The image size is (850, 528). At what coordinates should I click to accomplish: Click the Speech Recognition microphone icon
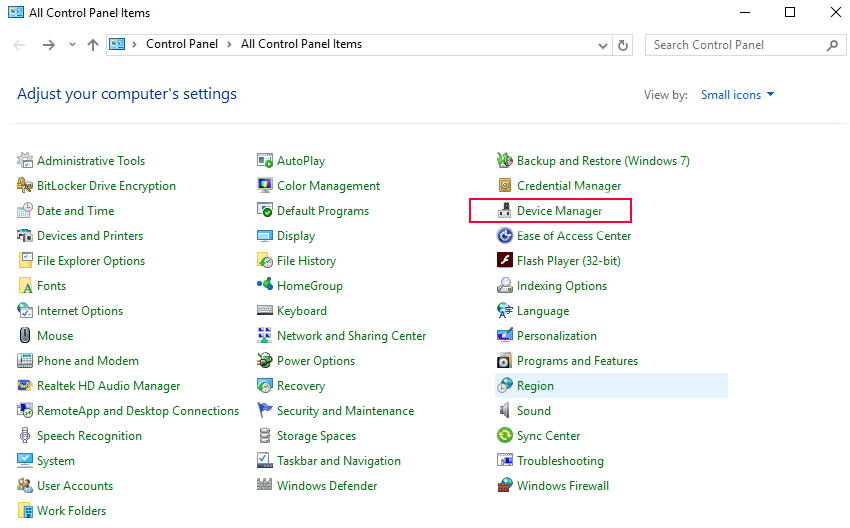click(x=25, y=435)
